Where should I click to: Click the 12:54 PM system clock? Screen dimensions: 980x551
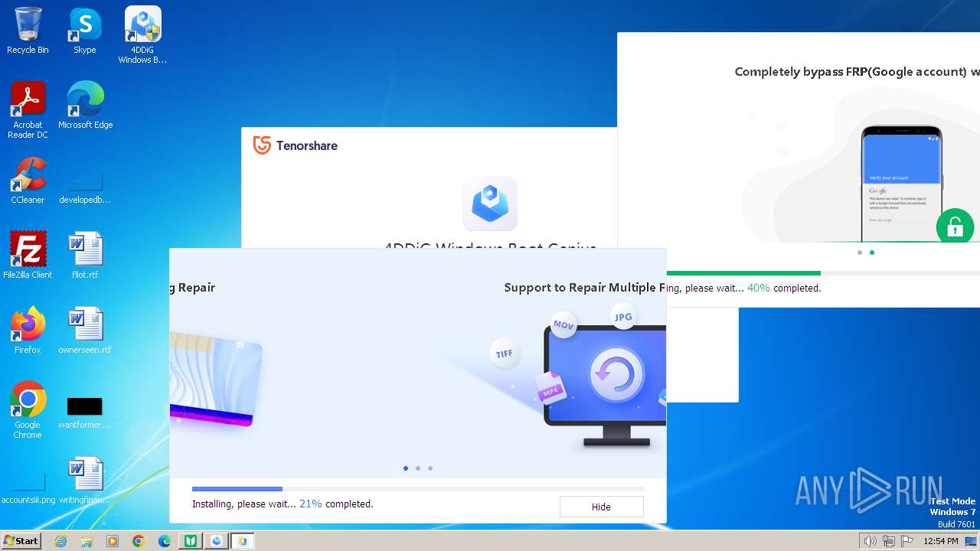tap(941, 541)
